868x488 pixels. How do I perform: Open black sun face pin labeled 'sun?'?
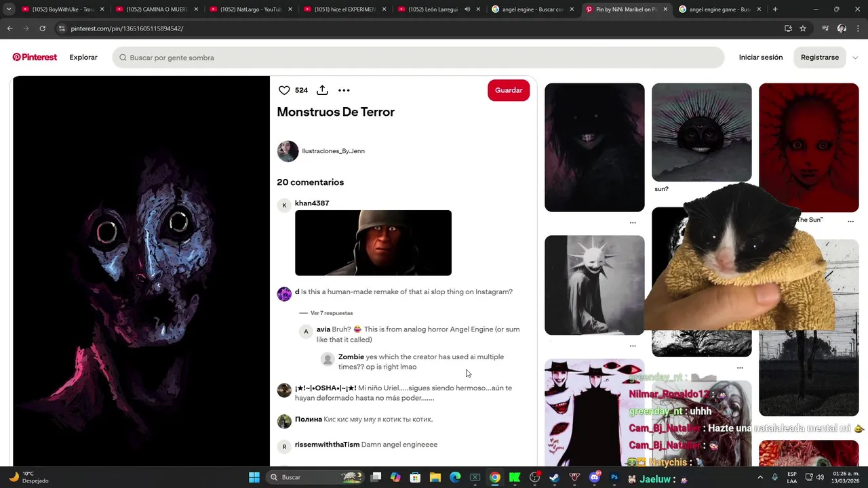tap(702, 132)
